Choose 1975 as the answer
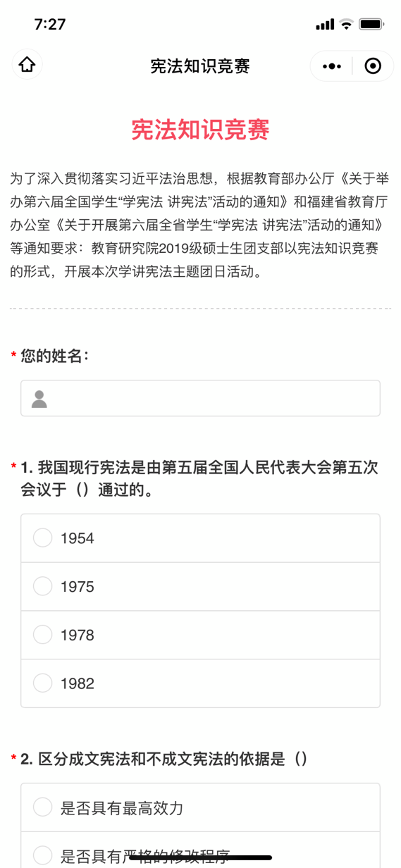Screen dimensions: 401x868 (200, 587)
